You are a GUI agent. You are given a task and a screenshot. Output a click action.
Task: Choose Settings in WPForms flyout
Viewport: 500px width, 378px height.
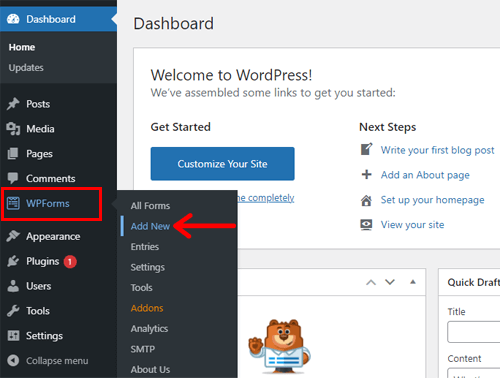coord(148,267)
